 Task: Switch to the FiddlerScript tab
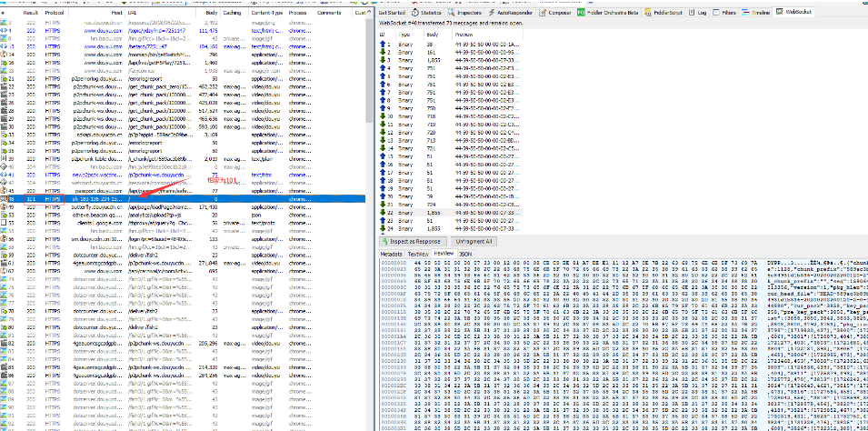pos(663,12)
